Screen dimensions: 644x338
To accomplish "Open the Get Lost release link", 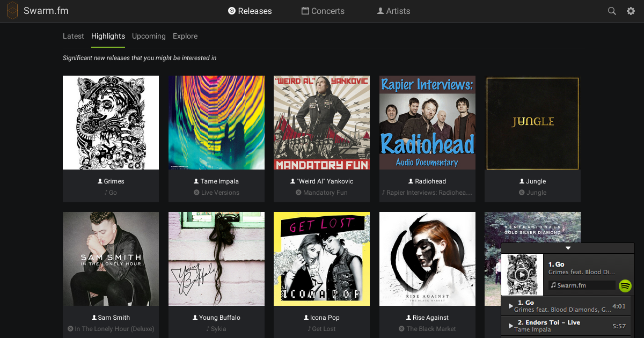I will pos(321,329).
